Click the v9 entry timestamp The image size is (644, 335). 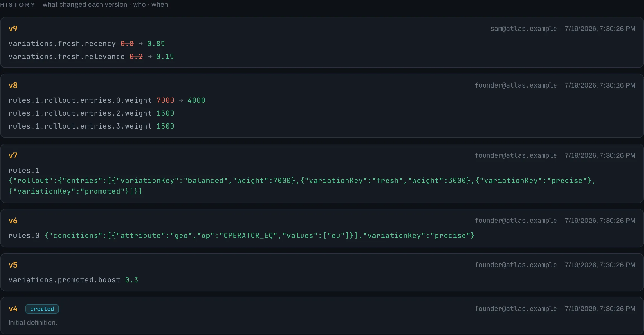(x=600, y=29)
